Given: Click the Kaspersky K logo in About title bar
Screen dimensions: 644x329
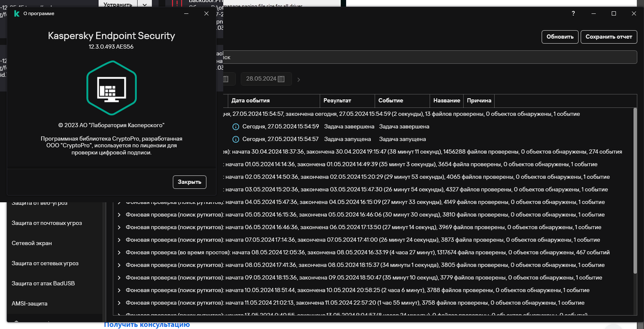Looking at the screenshot, I should (17, 13).
